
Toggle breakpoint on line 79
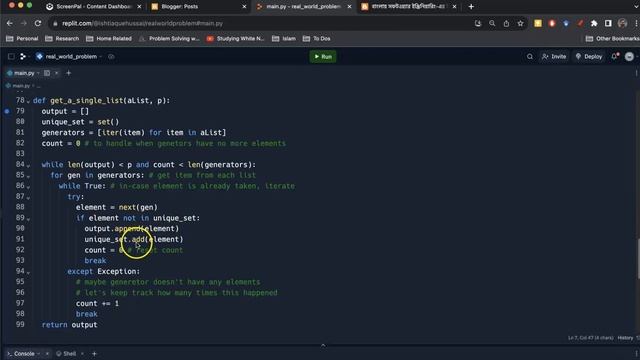[7, 111]
